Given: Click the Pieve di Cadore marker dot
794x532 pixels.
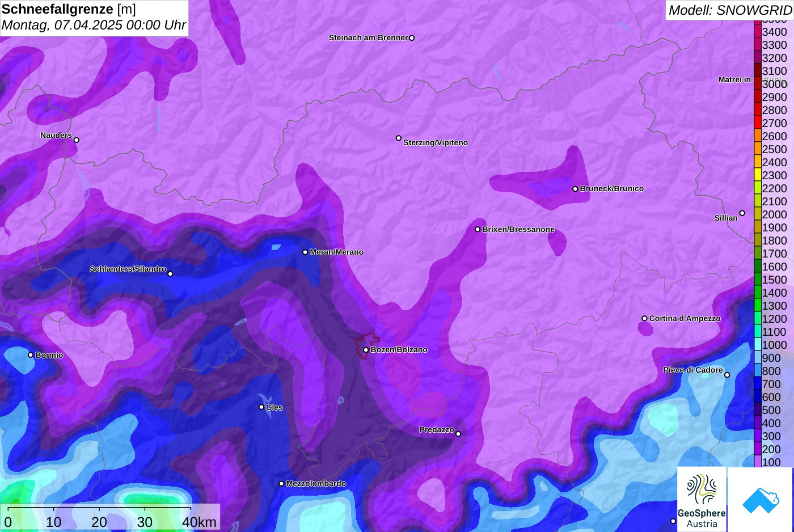Looking at the screenshot, I should (x=727, y=375).
